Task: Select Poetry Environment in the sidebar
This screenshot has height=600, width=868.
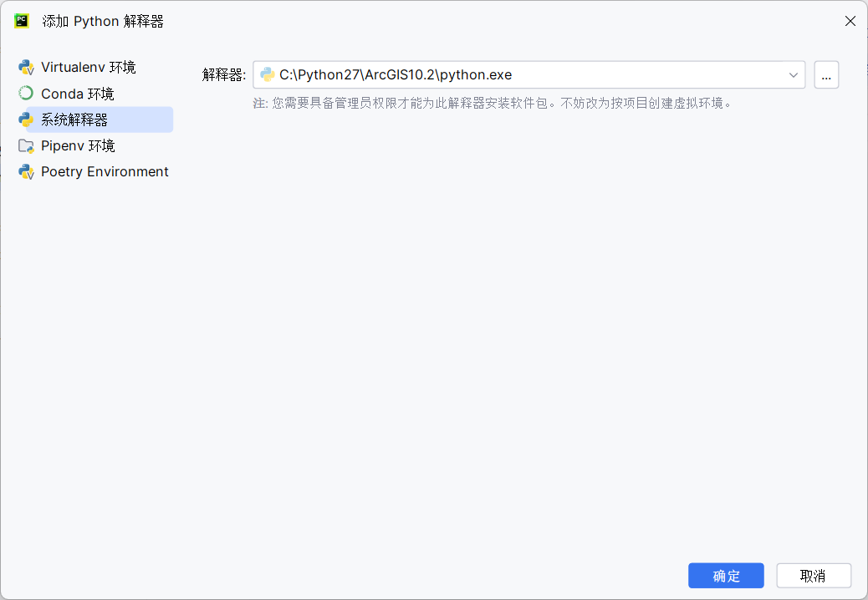Action: [x=105, y=172]
